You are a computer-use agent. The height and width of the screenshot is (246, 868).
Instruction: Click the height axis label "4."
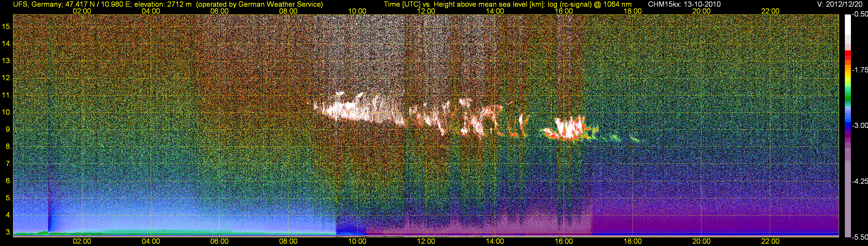pos(9,215)
